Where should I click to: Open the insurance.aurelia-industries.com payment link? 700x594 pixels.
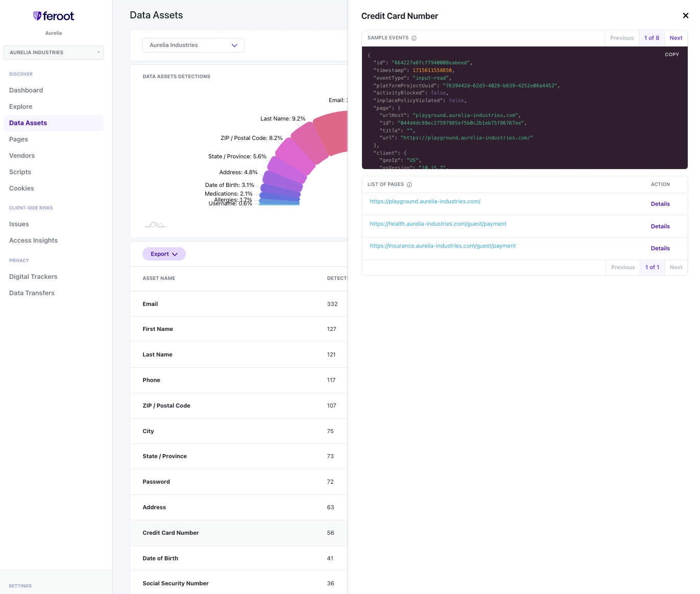point(443,246)
